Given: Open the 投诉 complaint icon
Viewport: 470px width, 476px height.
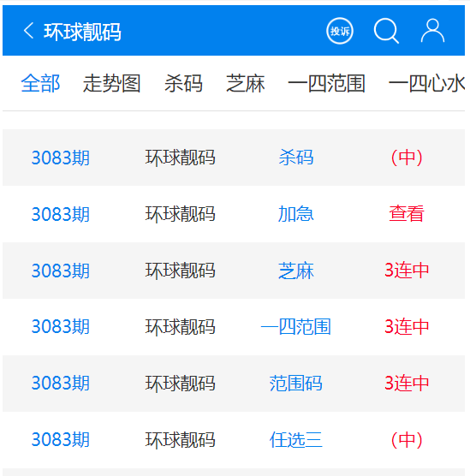Looking at the screenshot, I should click(339, 31).
